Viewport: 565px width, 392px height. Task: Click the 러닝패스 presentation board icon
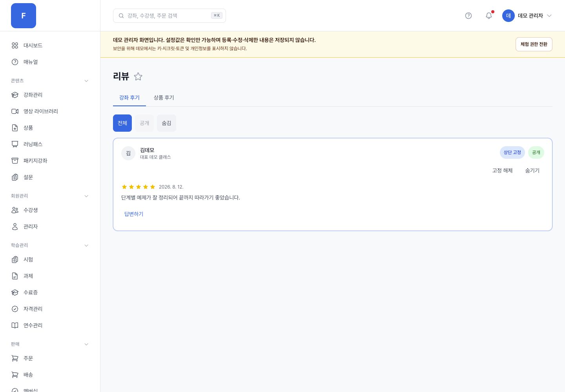15,144
